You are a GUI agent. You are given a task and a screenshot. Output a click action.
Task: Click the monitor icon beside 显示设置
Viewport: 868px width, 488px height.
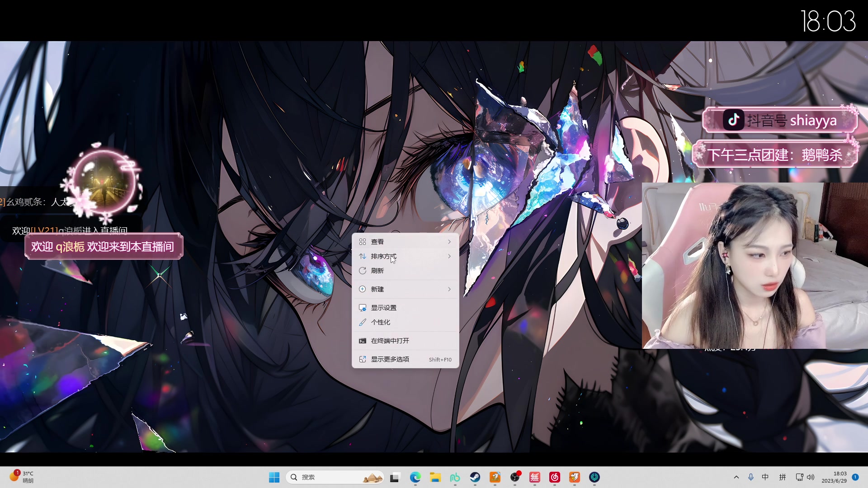click(363, 308)
